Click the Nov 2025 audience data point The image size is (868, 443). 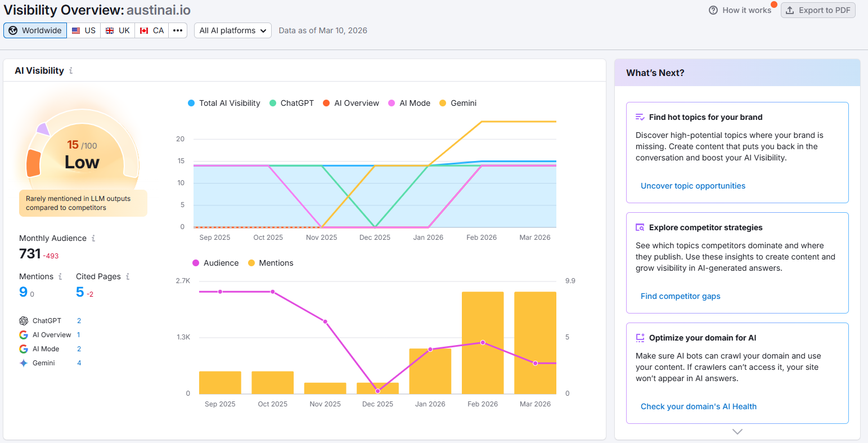(x=325, y=321)
